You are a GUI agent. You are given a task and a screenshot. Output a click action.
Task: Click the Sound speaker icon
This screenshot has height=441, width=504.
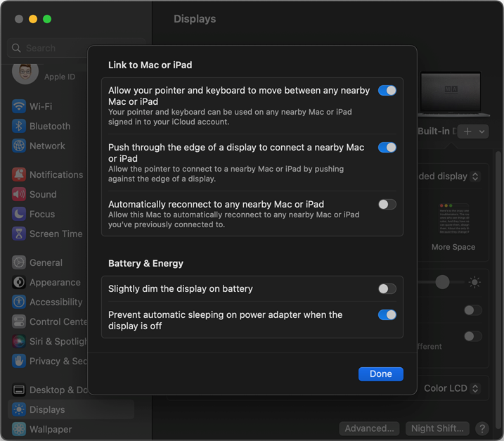pyautogui.click(x=19, y=194)
